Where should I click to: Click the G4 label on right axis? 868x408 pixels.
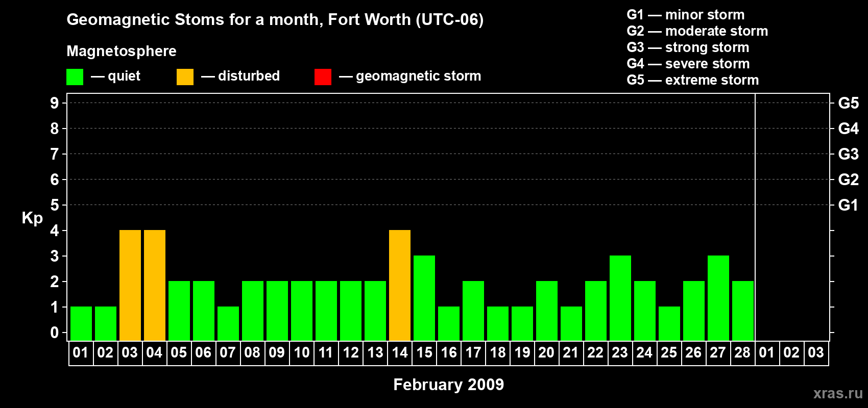848,129
